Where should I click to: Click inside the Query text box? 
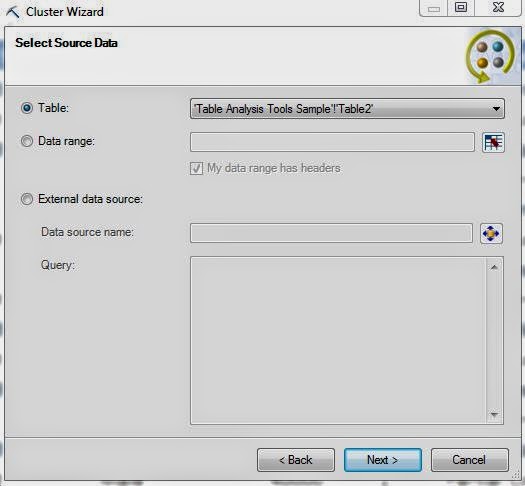(338, 340)
